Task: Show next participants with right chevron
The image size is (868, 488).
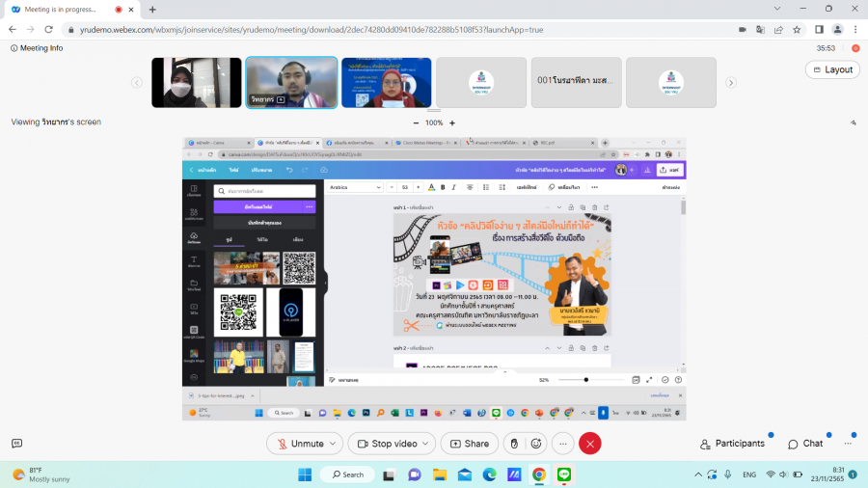Action: point(731,83)
